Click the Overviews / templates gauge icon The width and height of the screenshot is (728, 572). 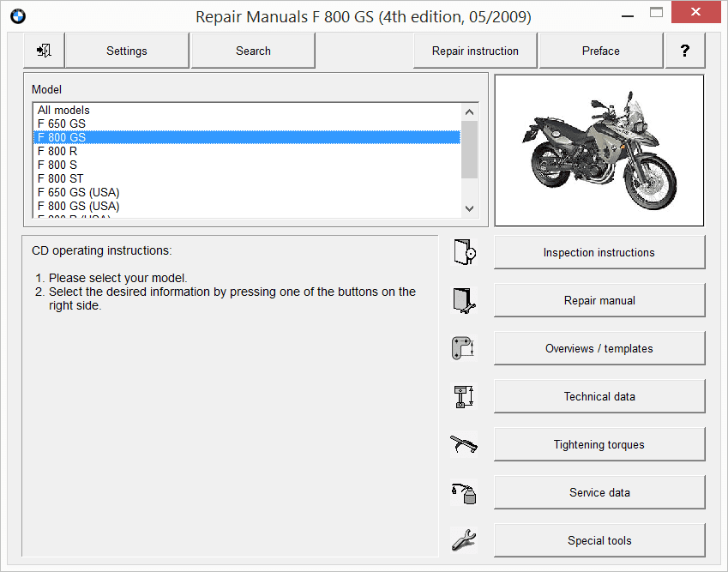click(463, 348)
